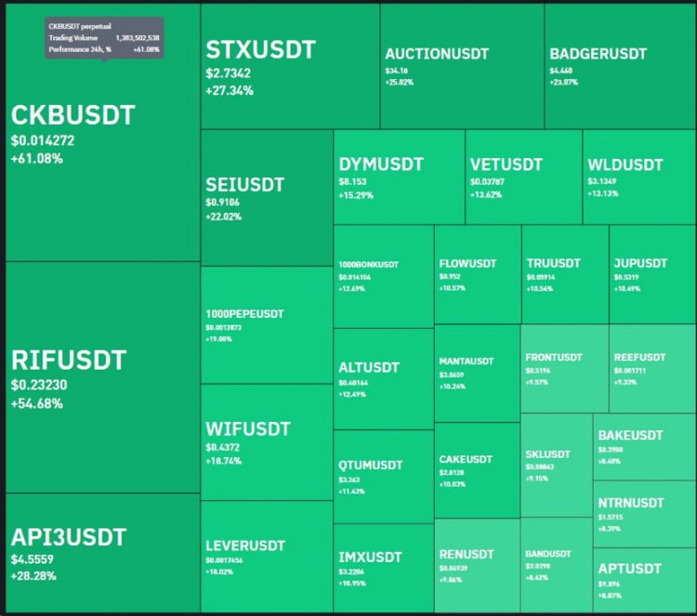697x616 pixels.
Task: Click the ALTUSDT block
Action: 384,379
